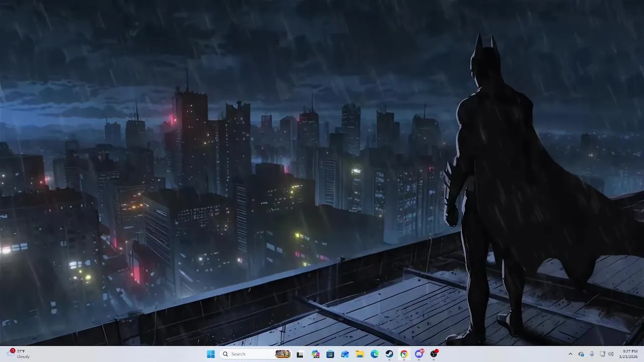This screenshot has width=644, height=362.
Task: Open File Explorer from the taskbar
Action: tap(360, 354)
